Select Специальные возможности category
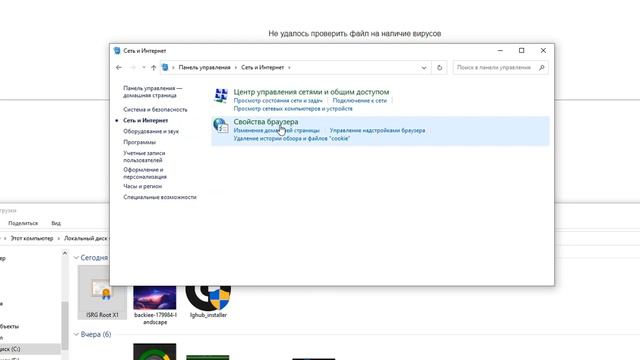The width and height of the screenshot is (640, 360). tap(160, 197)
